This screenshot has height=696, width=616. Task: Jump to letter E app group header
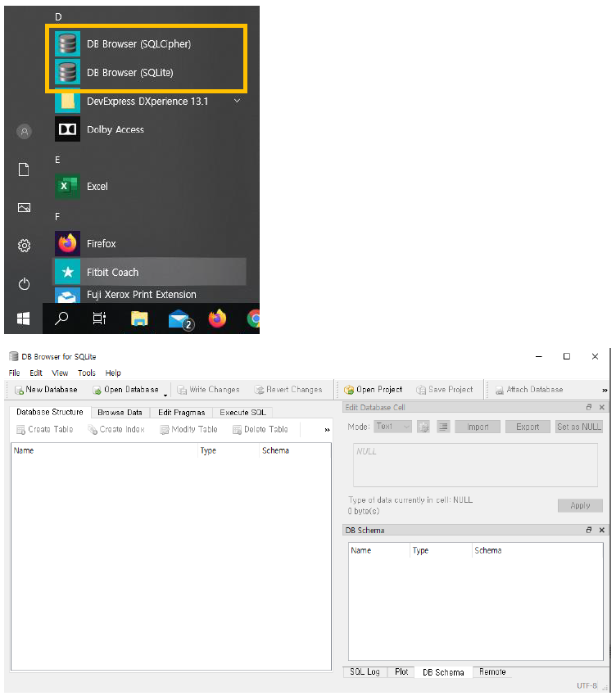pos(57,160)
